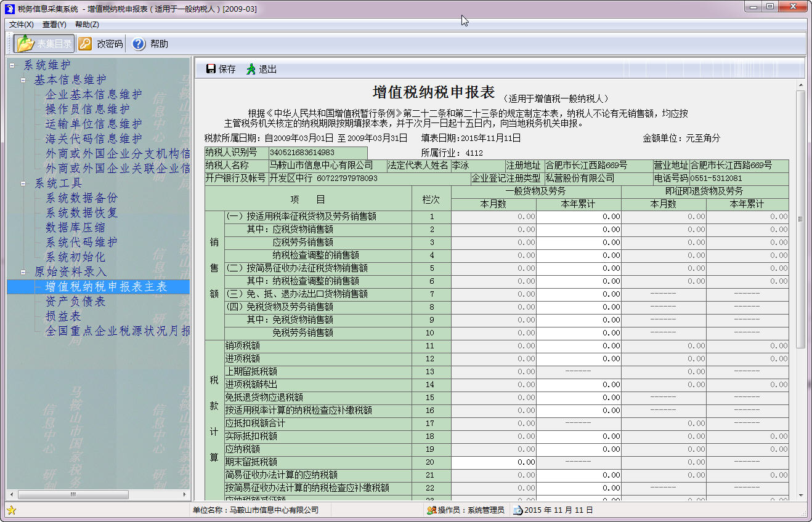Image resolution: width=812 pixels, height=522 pixels.
Task: Select 操作员信息维护 in tree
Action: click(x=87, y=109)
